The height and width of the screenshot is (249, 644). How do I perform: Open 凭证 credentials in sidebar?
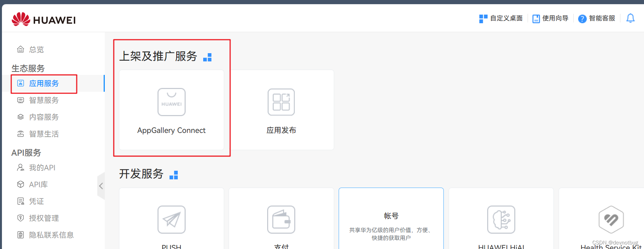click(36, 201)
